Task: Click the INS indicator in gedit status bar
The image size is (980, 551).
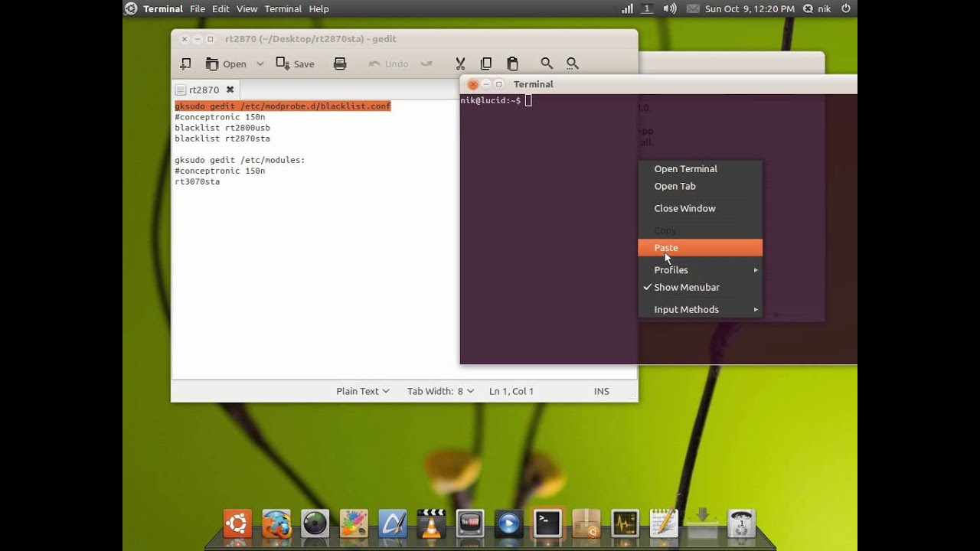Action: click(x=602, y=391)
